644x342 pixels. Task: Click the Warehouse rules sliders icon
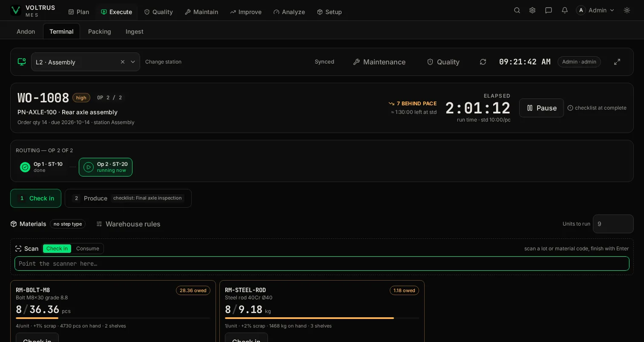tap(99, 224)
